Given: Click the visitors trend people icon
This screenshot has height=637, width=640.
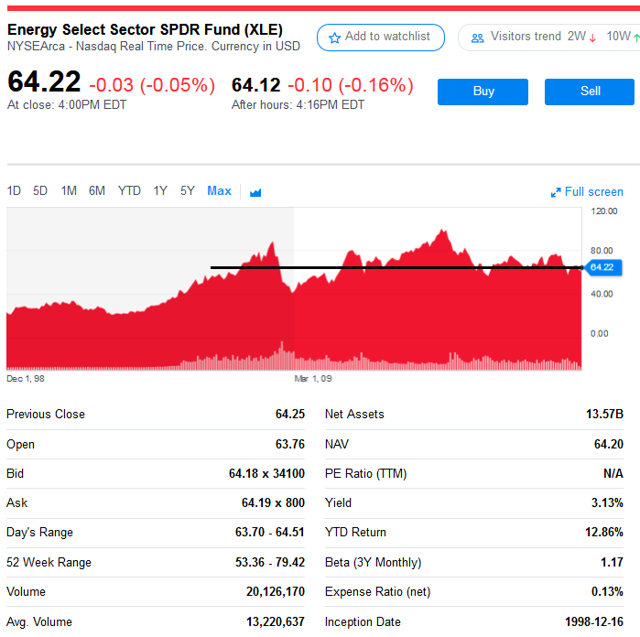Looking at the screenshot, I should click(477, 38).
